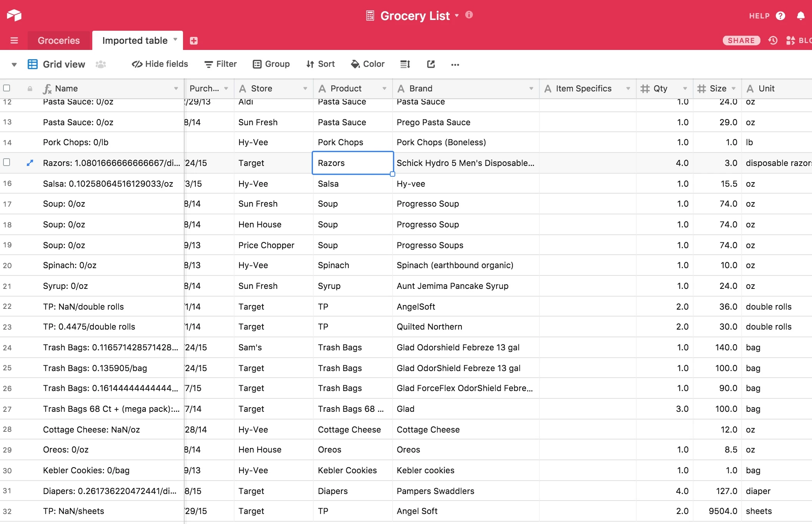Image resolution: width=812 pixels, height=524 pixels.
Task: Click the Quilted Northern brand cell
Action: point(466,327)
